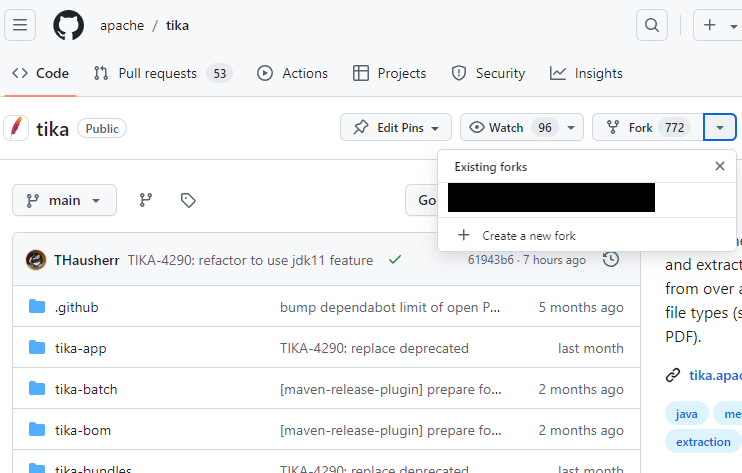Go to the Insights tab

(586, 73)
